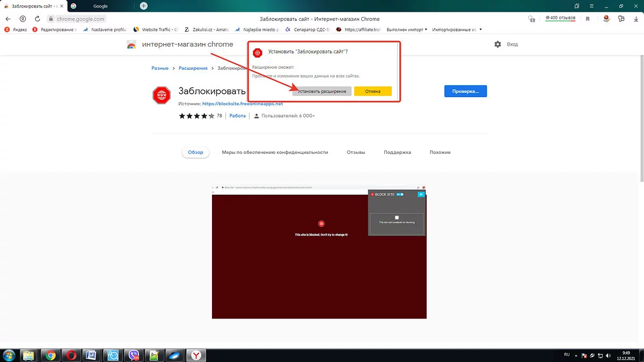644x362 pixels.
Task: Open the Отзывы tab
Action: (x=356, y=152)
